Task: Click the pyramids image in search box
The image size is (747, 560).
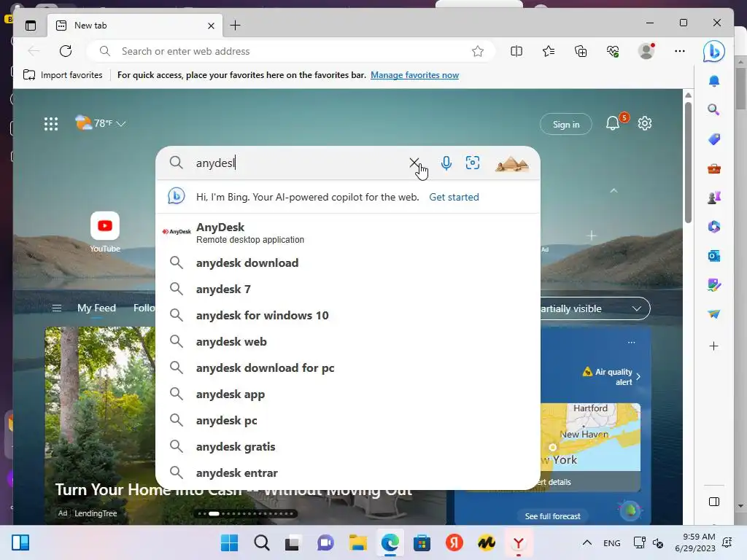Action: point(512,163)
